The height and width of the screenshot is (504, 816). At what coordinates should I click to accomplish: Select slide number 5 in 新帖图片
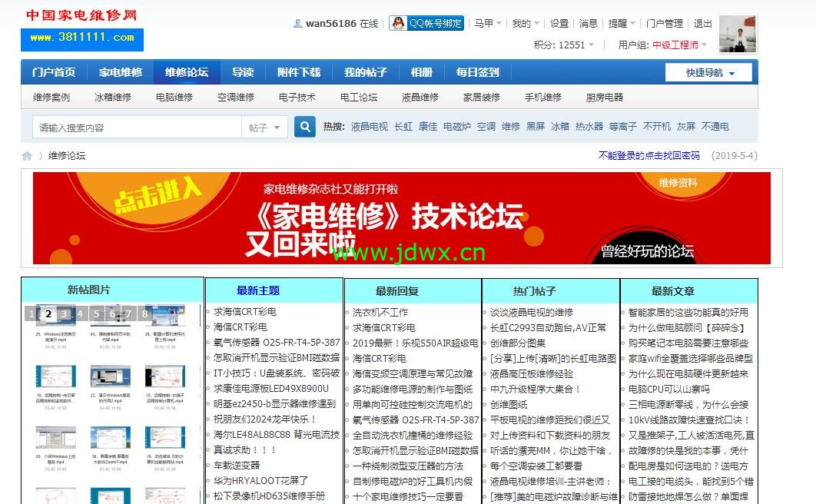96,313
